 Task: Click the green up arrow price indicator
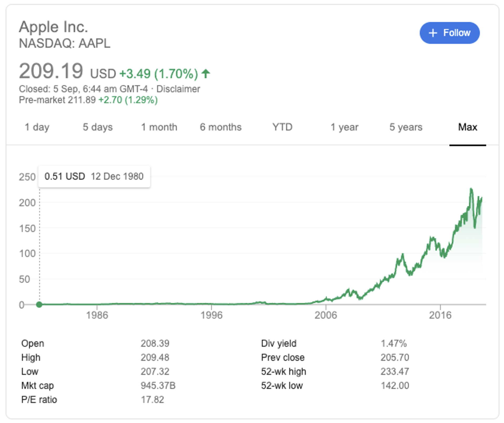[x=206, y=74]
